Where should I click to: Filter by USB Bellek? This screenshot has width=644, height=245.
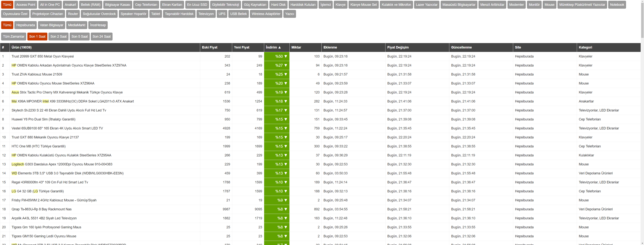[x=239, y=14]
